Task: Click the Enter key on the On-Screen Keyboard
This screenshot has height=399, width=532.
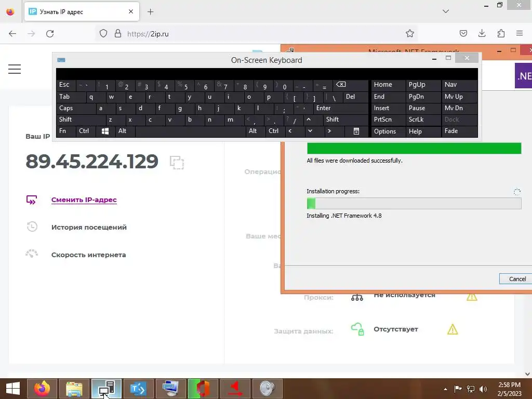Action: coord(341,108)
